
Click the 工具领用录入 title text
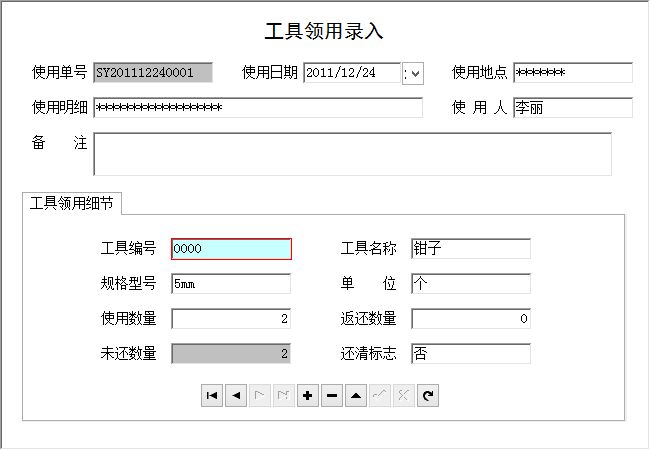[324, 31]
